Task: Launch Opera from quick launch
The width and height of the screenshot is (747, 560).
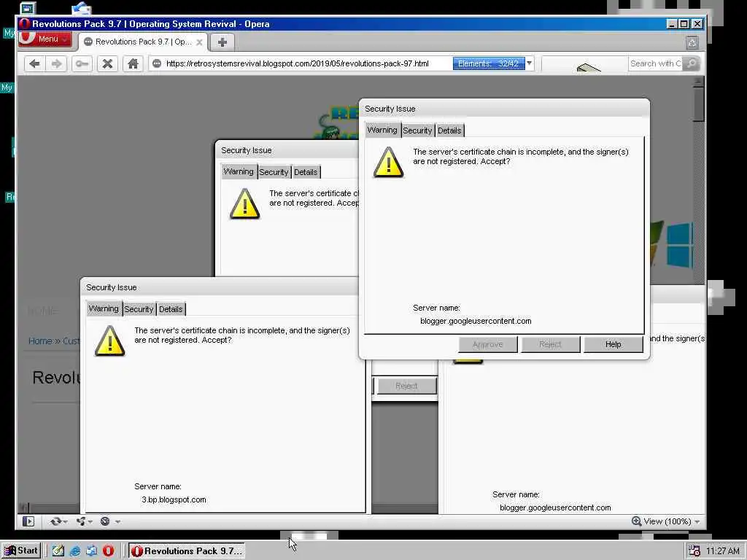Action: tap(108, 551)
